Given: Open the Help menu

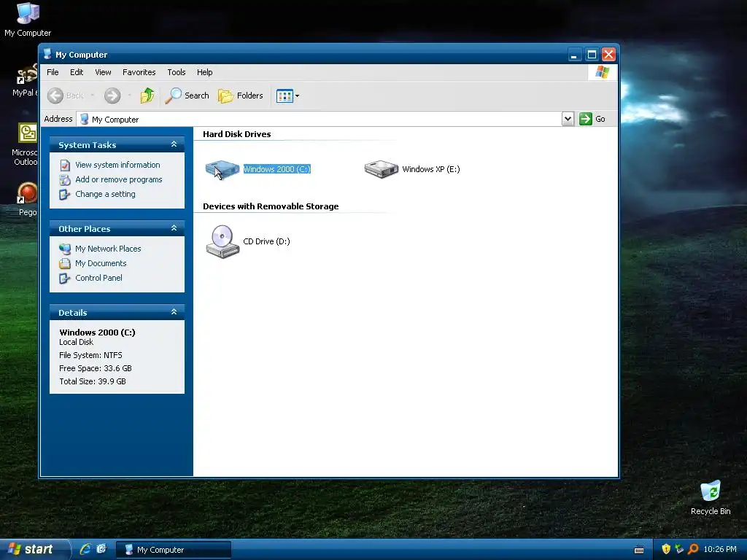Looking at the screenshot, I should click(x=205, y=72).
